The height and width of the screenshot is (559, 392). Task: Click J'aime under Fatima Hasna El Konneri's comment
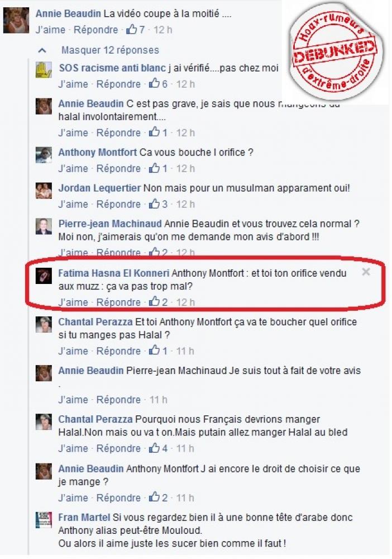point(73,302)
